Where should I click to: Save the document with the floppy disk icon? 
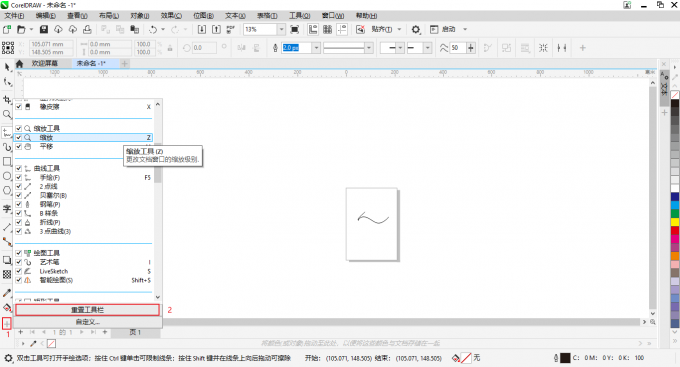coord(44,29)
